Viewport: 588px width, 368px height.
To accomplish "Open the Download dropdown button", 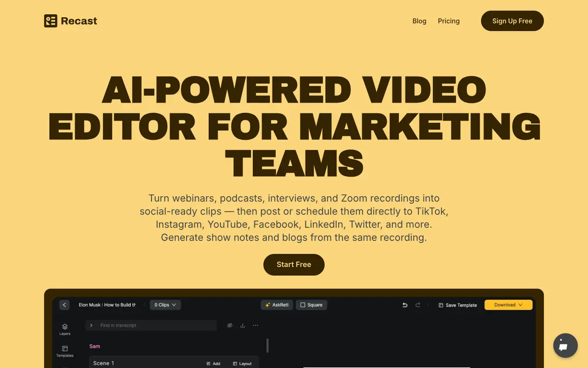I will (x=508, y=305).
